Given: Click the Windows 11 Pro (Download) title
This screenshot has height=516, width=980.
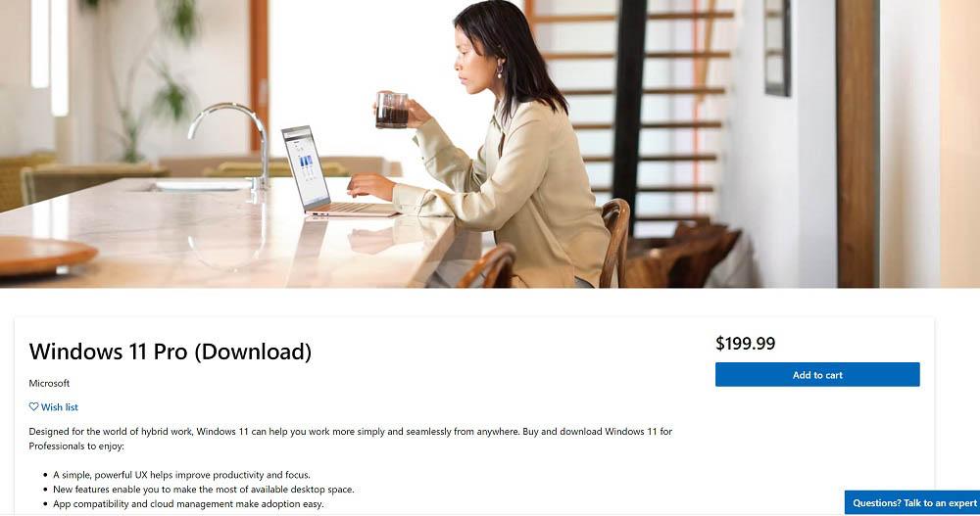Looking at the screenshot, I should [x=170, y=352].
